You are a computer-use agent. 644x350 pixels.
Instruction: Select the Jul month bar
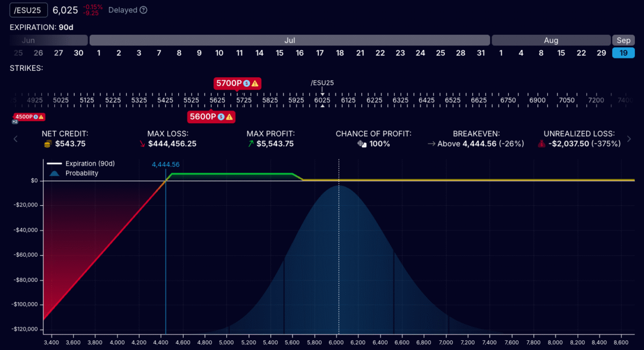click(290, 40)
